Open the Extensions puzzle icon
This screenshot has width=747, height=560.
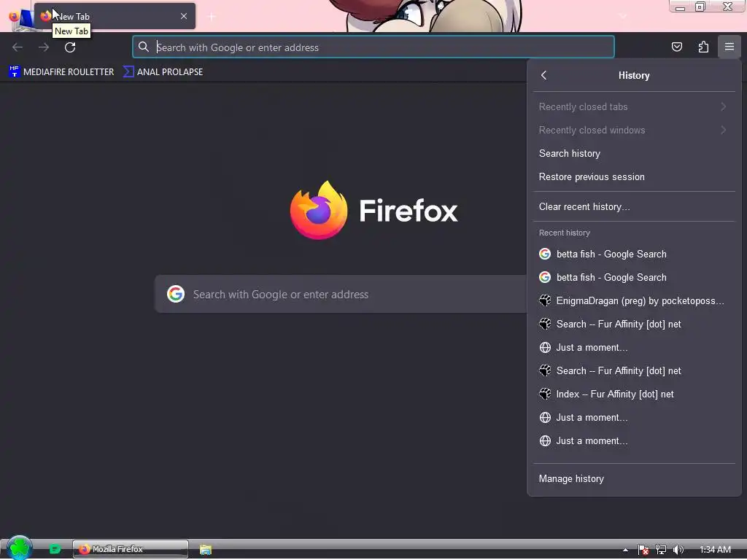[x=703, y=47]
